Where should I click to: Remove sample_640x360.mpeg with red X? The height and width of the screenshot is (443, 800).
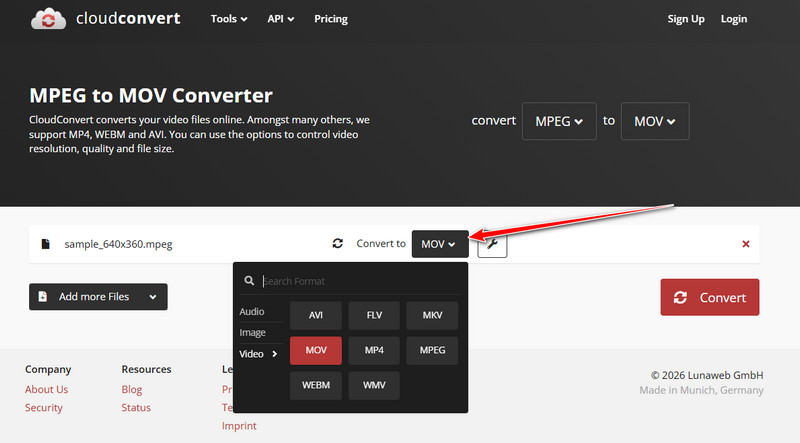click(x=746, y=244)
